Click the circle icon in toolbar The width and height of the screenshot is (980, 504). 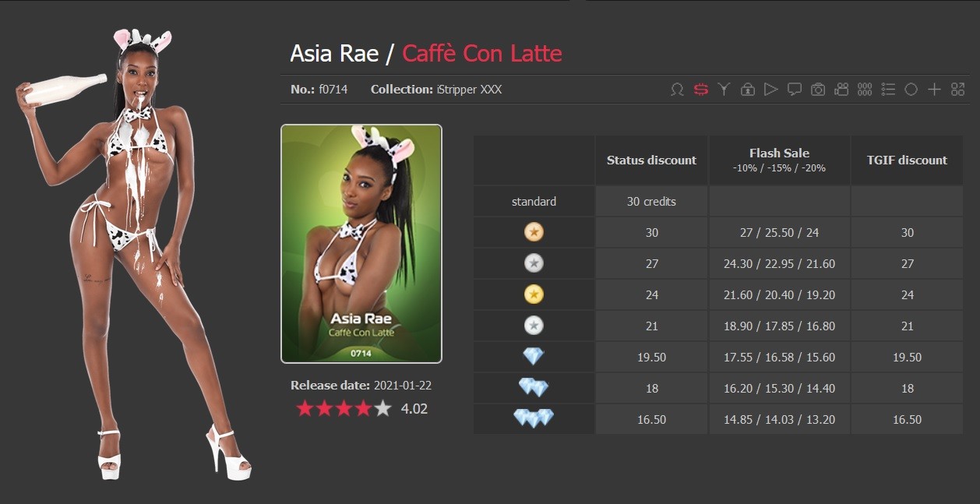point(911,90)
